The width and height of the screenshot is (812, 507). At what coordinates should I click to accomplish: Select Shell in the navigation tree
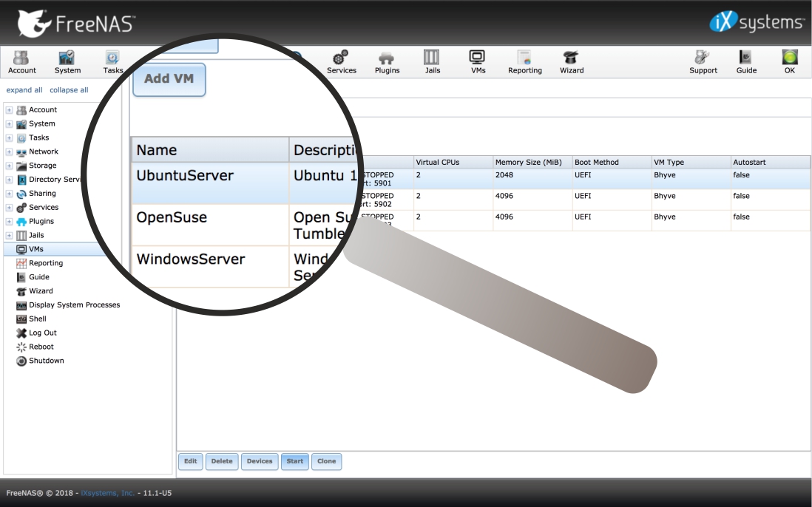point(37,319)
